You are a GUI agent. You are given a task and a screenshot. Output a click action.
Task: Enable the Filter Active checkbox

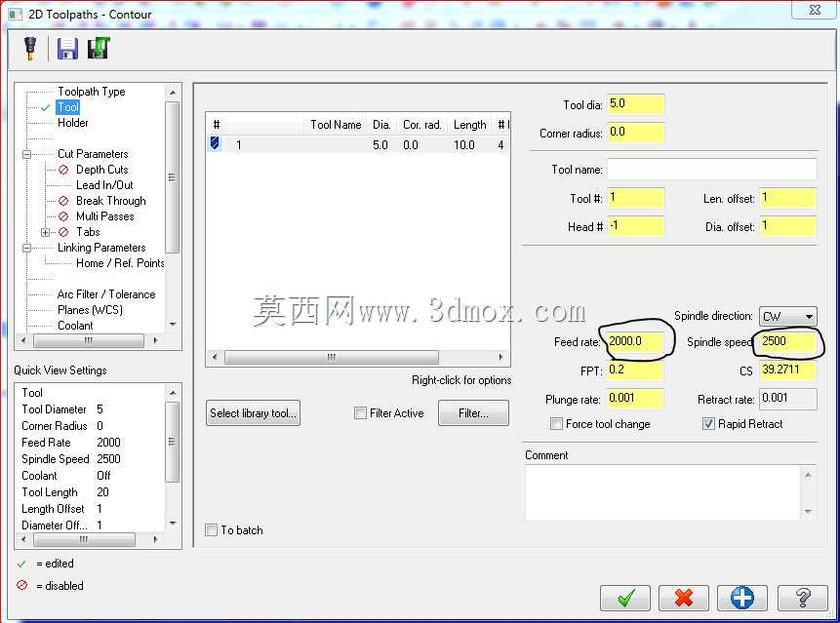click(361, 413)
